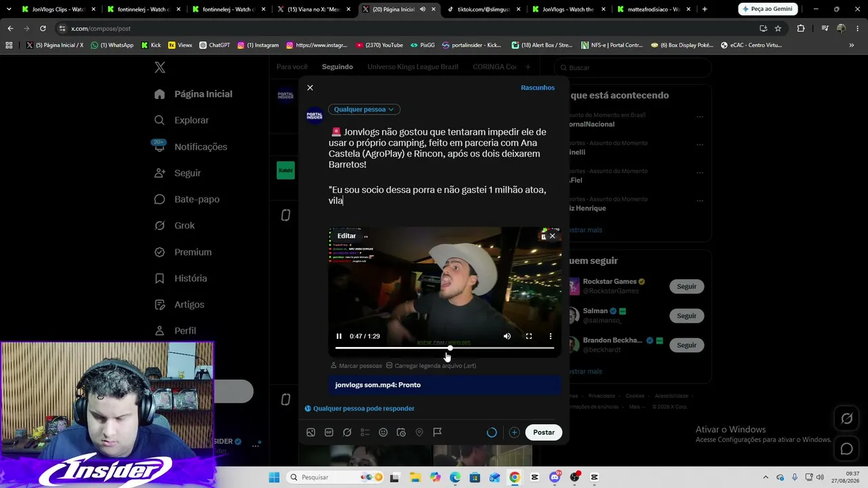Switch to the Viana no X browser tab
Image resolution: width=868 pixels, height=488 pixels.
[313, 9]
